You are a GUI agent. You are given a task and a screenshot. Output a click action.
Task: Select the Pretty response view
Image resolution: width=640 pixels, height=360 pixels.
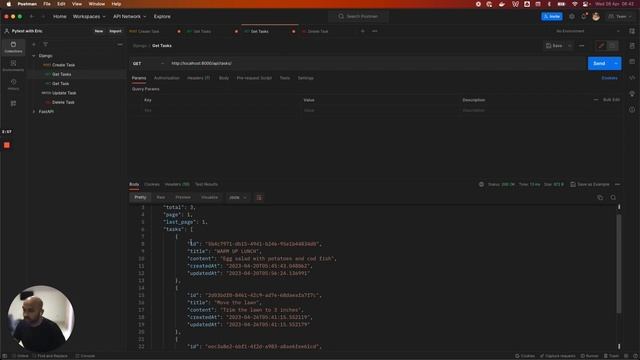pyautogui.click(x=140, y=198)
